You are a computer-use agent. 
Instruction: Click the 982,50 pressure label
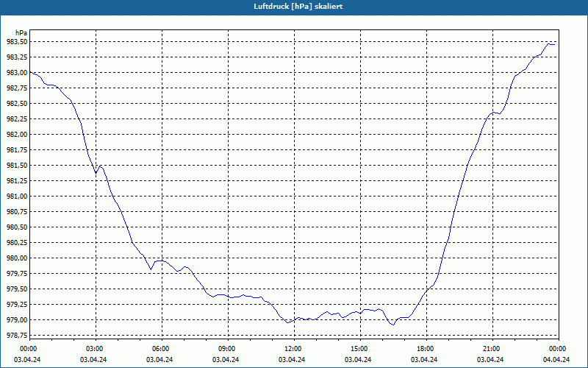tap(17, 103)
